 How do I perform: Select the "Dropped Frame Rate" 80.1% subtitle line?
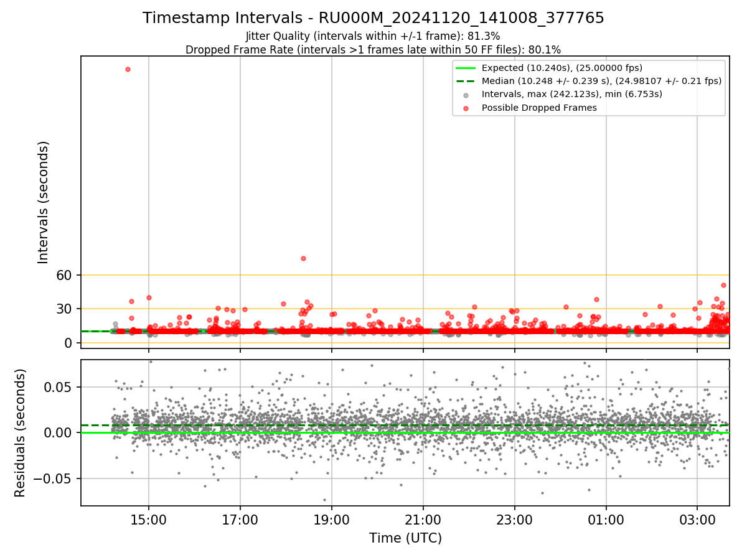point(374,50)
